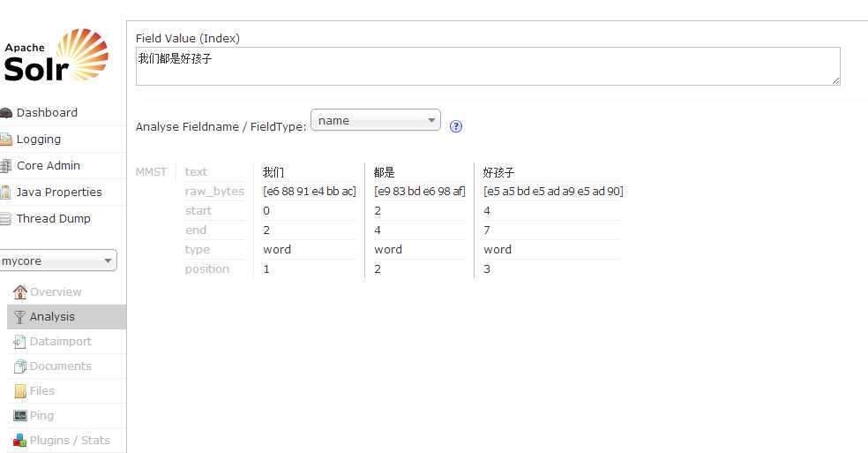
Task: Open the mycore core selector dropdown
Action: click(x=57, y=260)
